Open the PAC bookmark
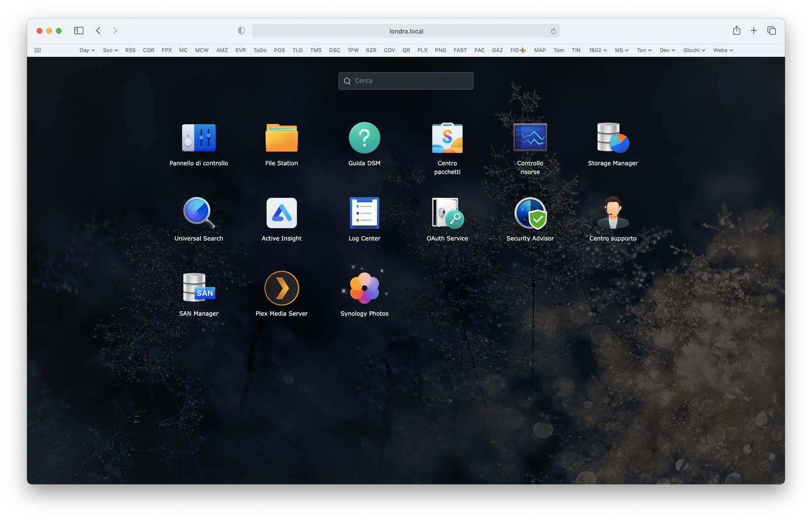812x520 pixels. 480,50
